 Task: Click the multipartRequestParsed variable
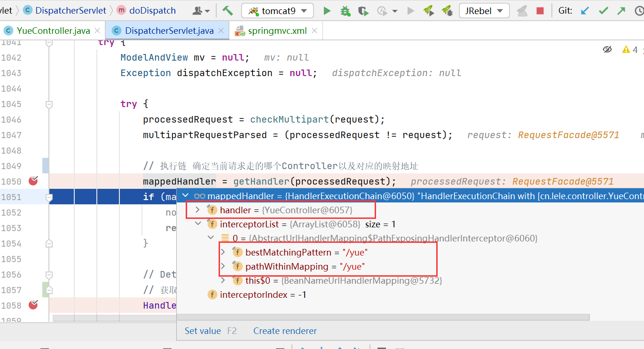pos(205,135)
